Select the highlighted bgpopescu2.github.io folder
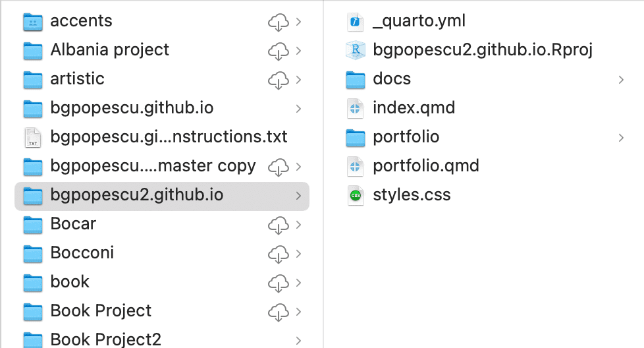 pos(136,195)
